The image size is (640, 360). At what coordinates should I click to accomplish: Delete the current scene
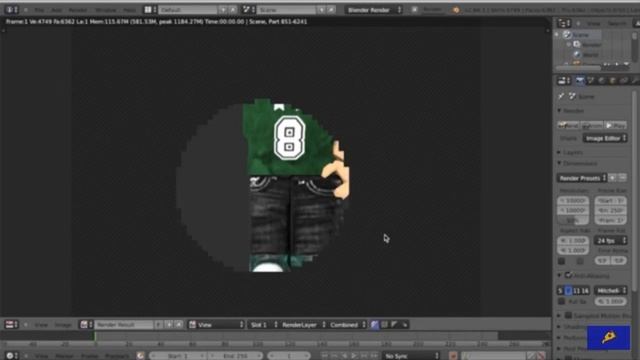[331, 9]
